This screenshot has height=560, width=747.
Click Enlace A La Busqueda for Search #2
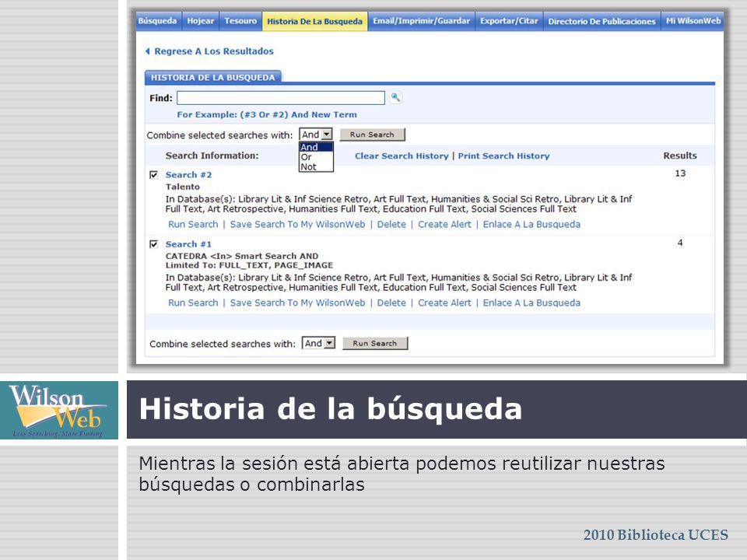tap(531, 224)
